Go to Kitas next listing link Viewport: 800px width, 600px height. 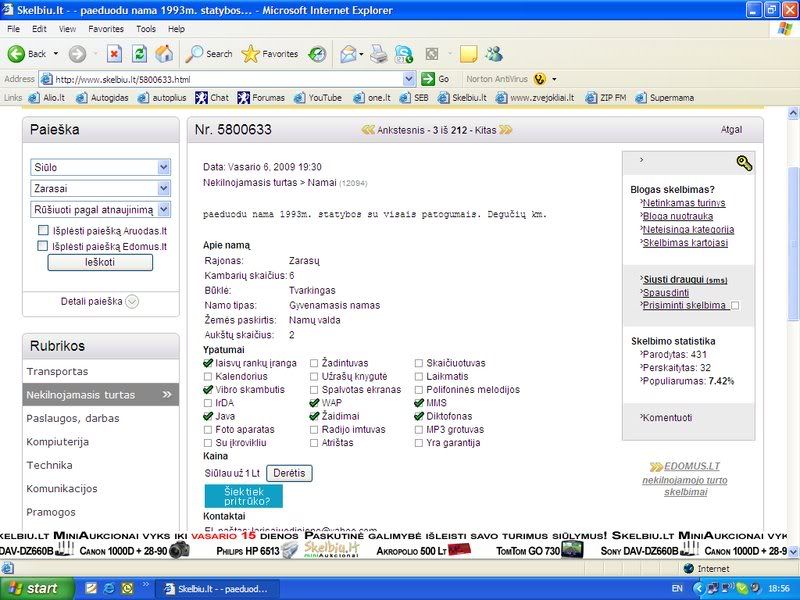493,130
